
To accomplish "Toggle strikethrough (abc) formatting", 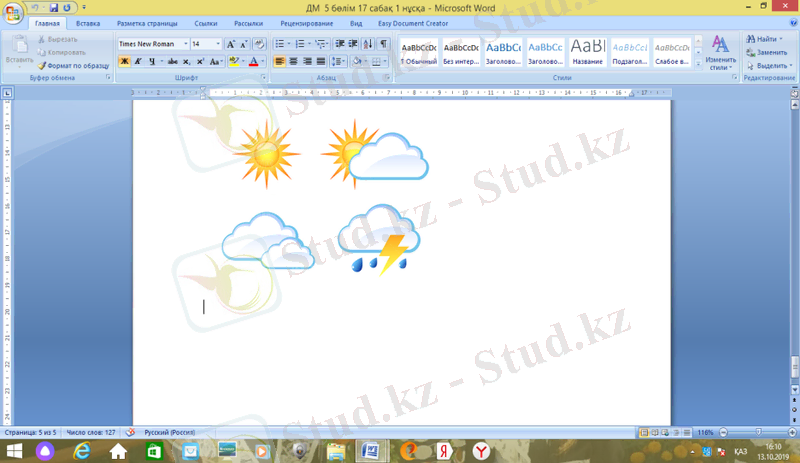I will [173, 61].
